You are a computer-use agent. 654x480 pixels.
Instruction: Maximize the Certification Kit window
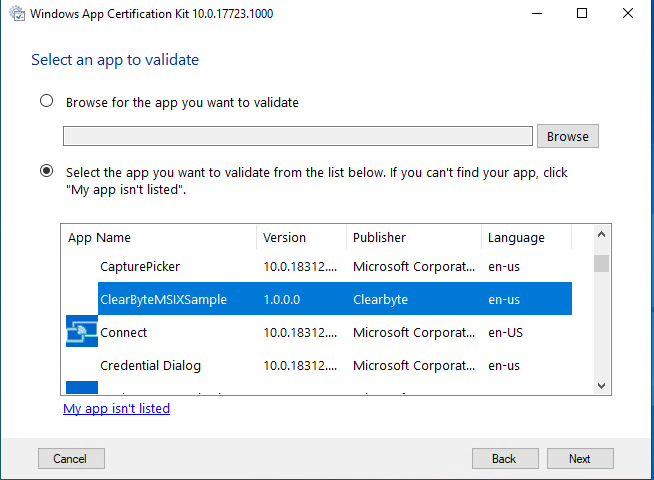(582, 13)
